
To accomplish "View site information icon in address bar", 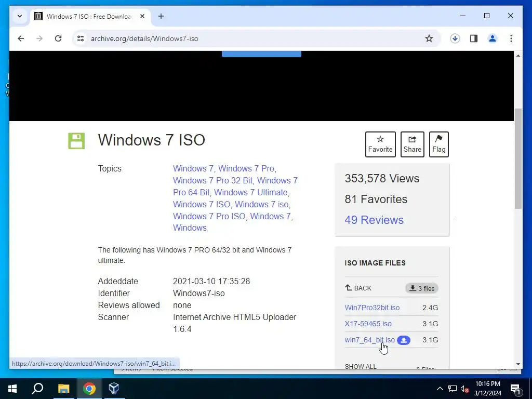I will click(81, 38).
